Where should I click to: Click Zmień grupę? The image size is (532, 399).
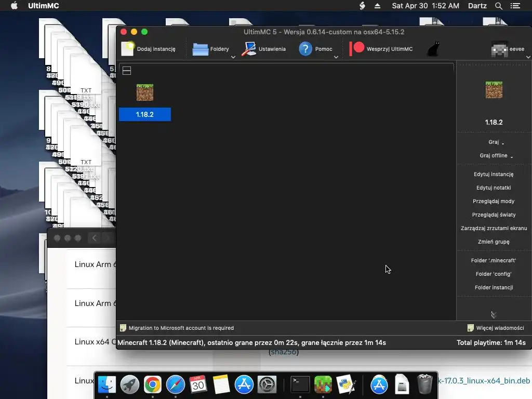click(x=494, y=242)
